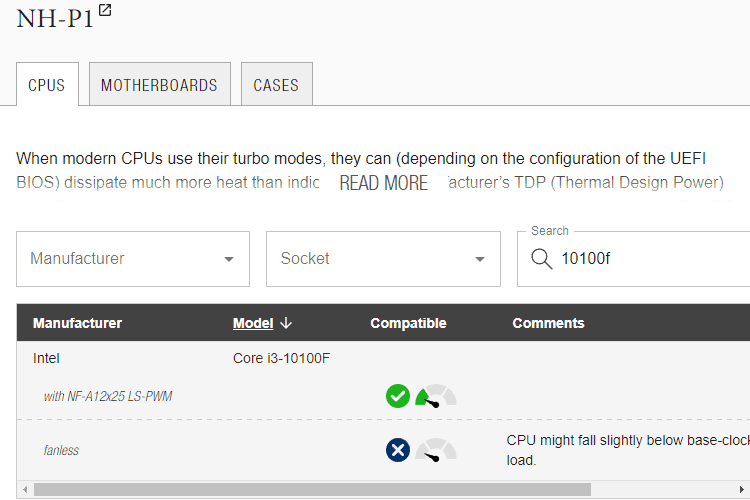The width and height of the screenshot is (750, 500).
Task: Open the Manufacturer dropdown
Action: click(133, 259)
